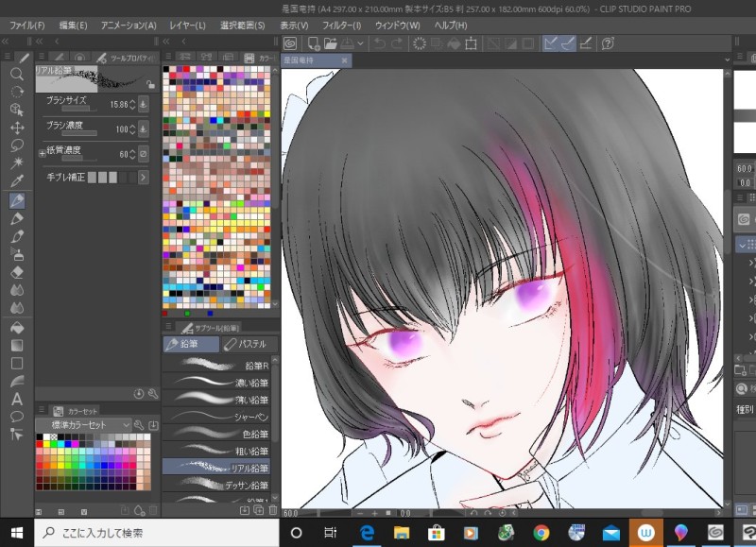Select the Lasso selection tool
This screenshot has height=547, width=756.
pyautogui.click(x=17, y=145)
